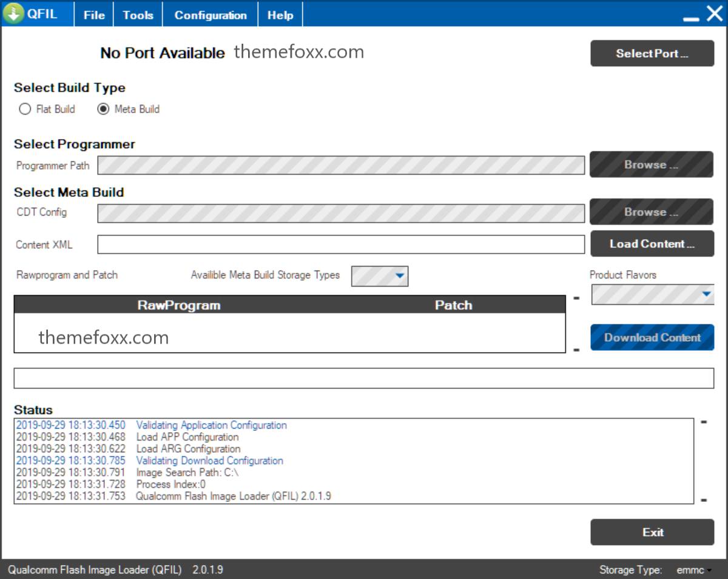Click the Select Build Type heading
The image size is (728, 579).
pyautogui.click(x=70, y=88)
